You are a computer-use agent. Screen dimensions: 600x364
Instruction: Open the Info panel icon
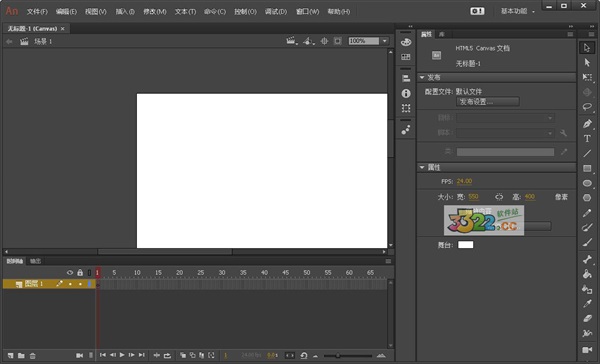click(406, 93)
